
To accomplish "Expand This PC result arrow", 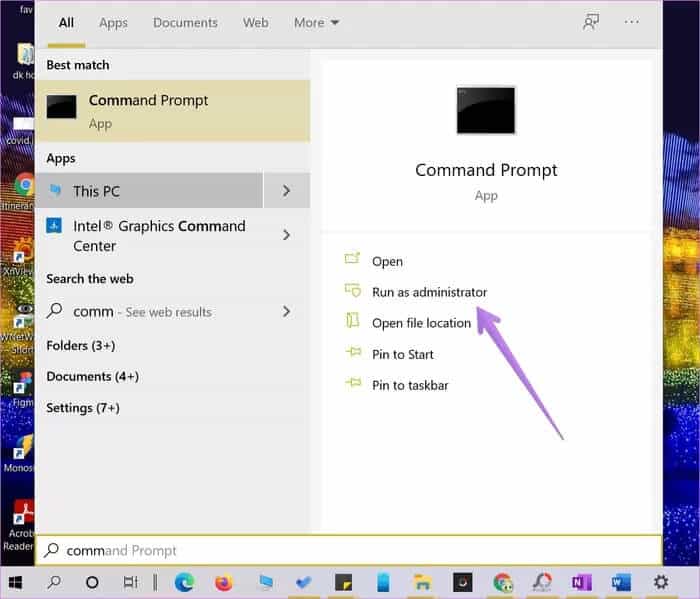I will pyautogui.click(x=287, y=191).
